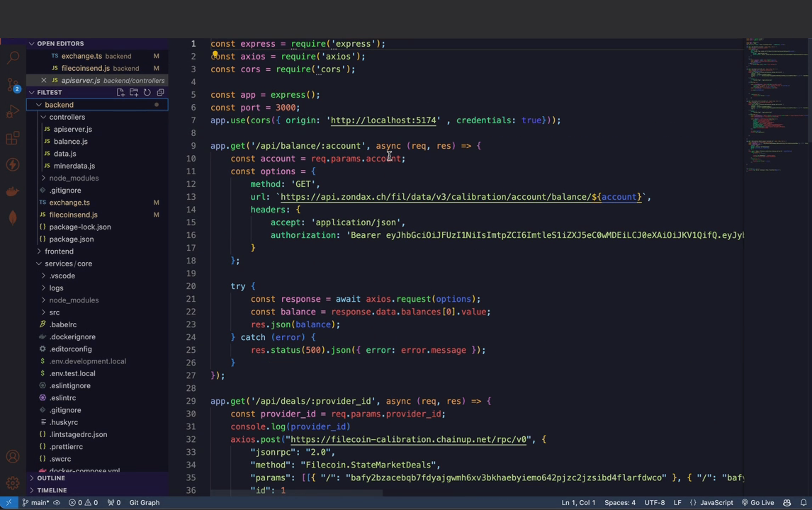Expand the .vscode folder
The width and height of the screenshot is (812, 510).
97,276
